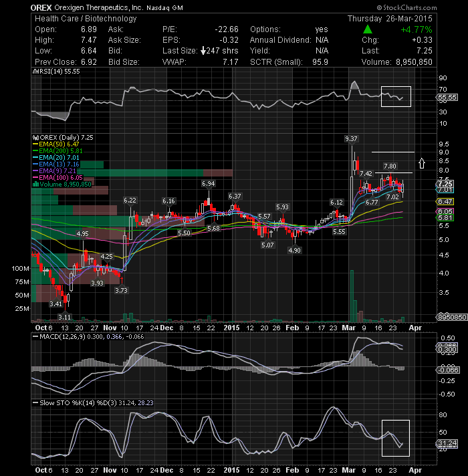Click the Prev Close 6.92 value

point(89,62)
